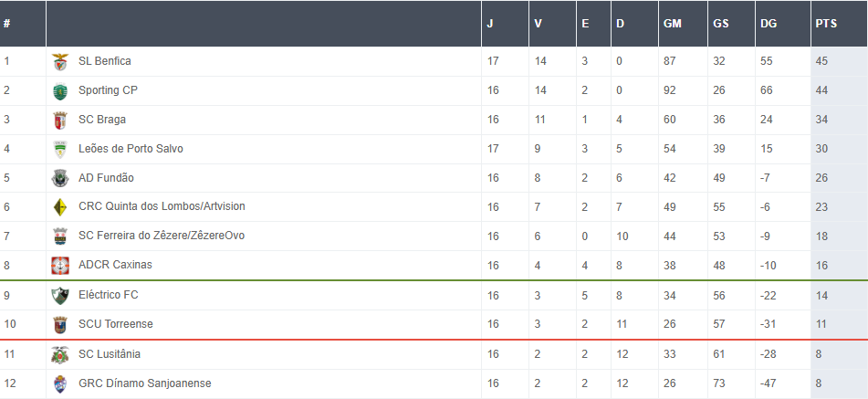The width and height of the screenshot is (868, 399).
Task: Click the SC Lusitânia club crest
Action: [60, 354]
